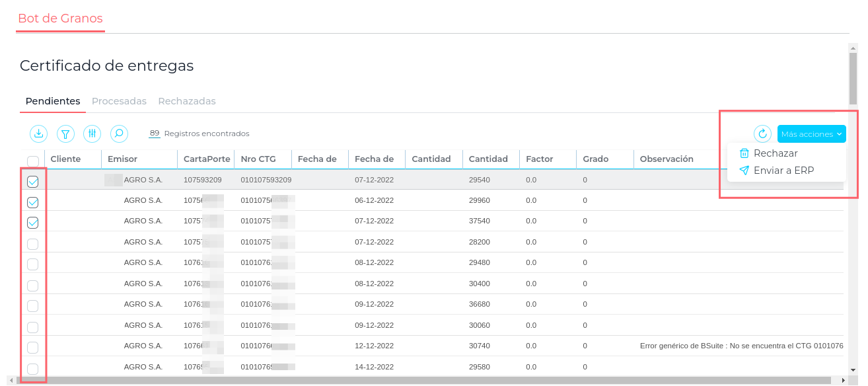
Task: Expand the Más acciones dropdown
Action: coord(811,134)
